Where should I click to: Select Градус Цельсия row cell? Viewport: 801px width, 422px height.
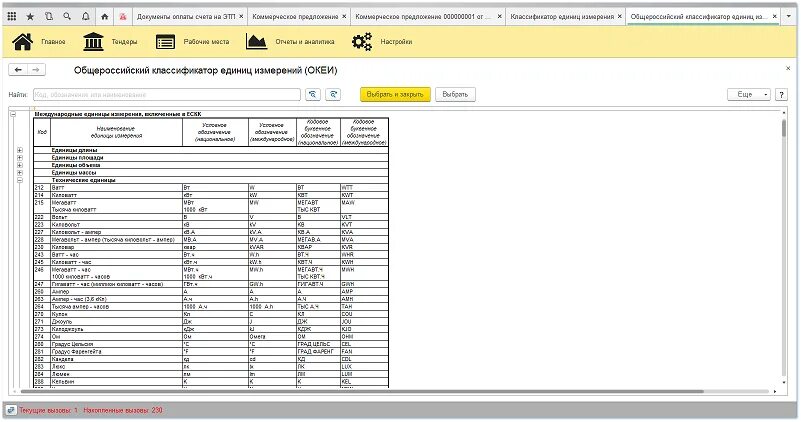pyautogui.click(x=116, y=344)
